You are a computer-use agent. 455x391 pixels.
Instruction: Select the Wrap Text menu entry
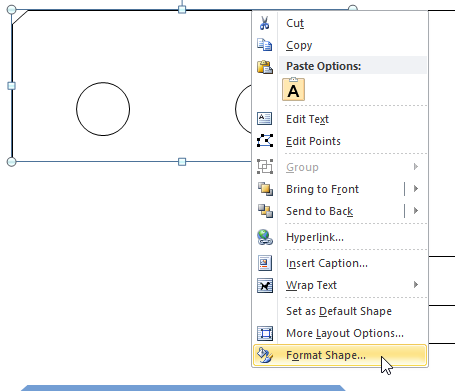click(x=340, y=285)
